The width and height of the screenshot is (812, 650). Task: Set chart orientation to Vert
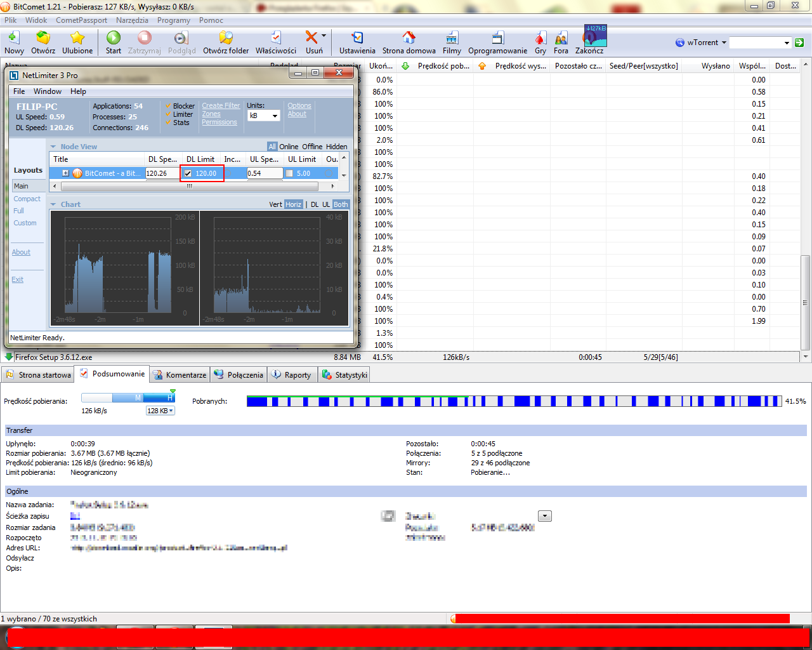coord(275,204)
